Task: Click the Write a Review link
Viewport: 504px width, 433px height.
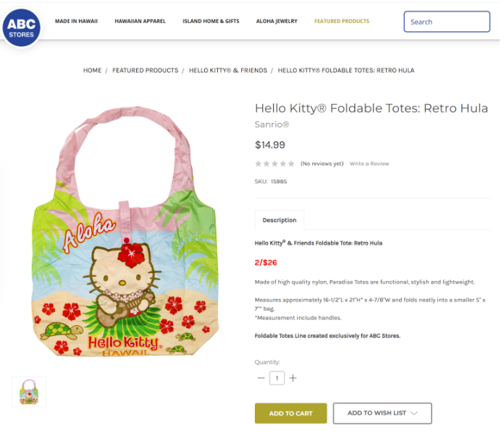Action: [369, 164]
